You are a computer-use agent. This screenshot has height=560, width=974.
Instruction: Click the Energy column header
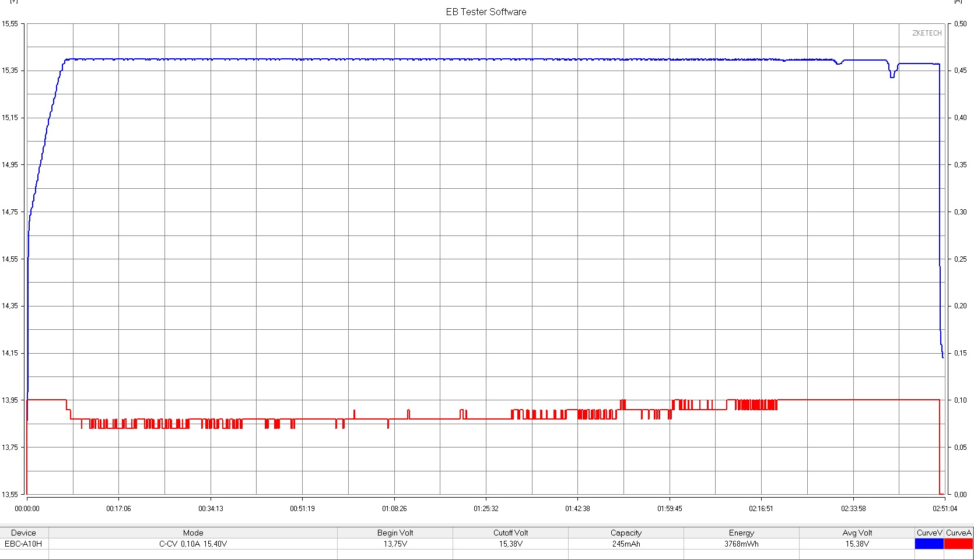pos(741,533)
